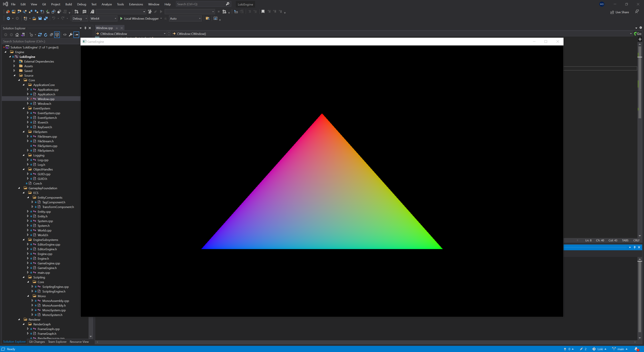Toggle Show All Files in Solution Explorer
Viewport: 644px width, 352px height.
pyautogui.click(x=57, y=35)
